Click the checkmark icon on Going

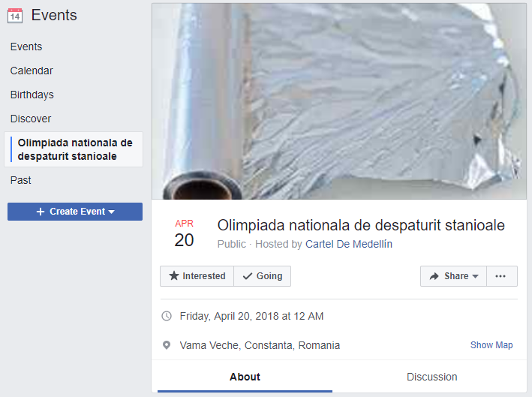[x=248, y=276]
